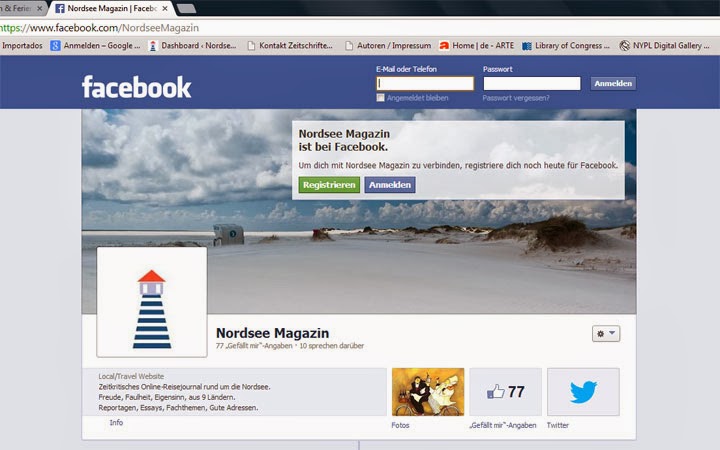Click the Anmelden button in the cover box
The height and width of the screenshot is (450, 720).
(x=390, y=185)
